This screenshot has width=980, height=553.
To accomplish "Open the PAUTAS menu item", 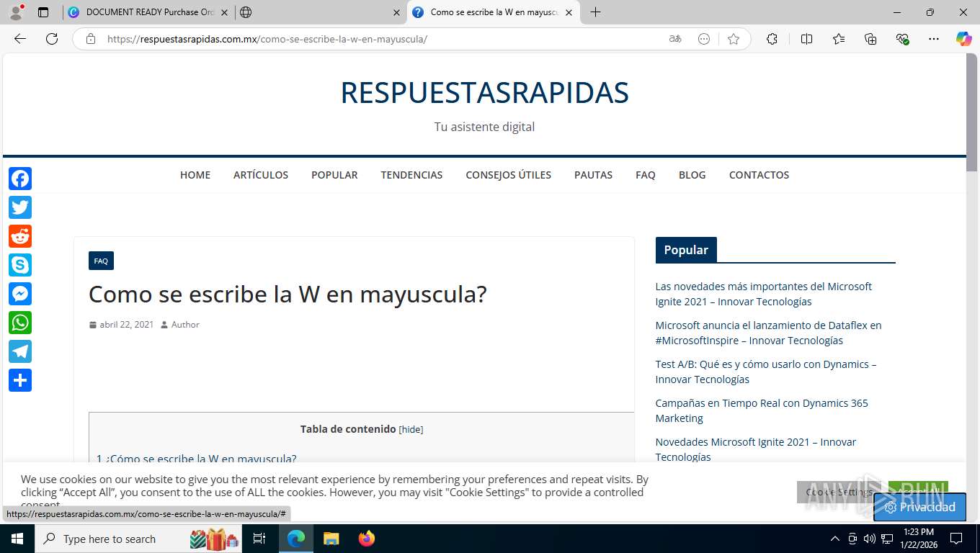I will tap(593, 175).
